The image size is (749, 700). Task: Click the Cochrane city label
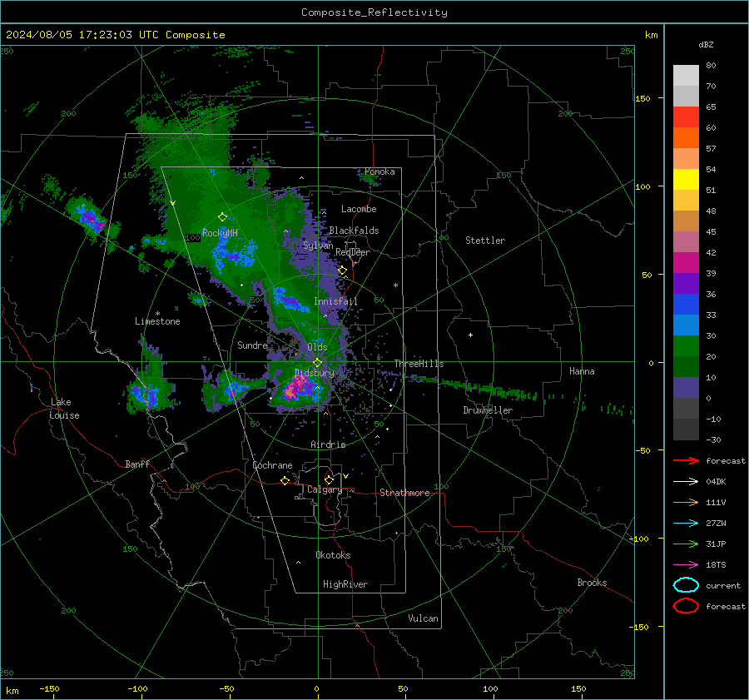[x=272, y=465]
